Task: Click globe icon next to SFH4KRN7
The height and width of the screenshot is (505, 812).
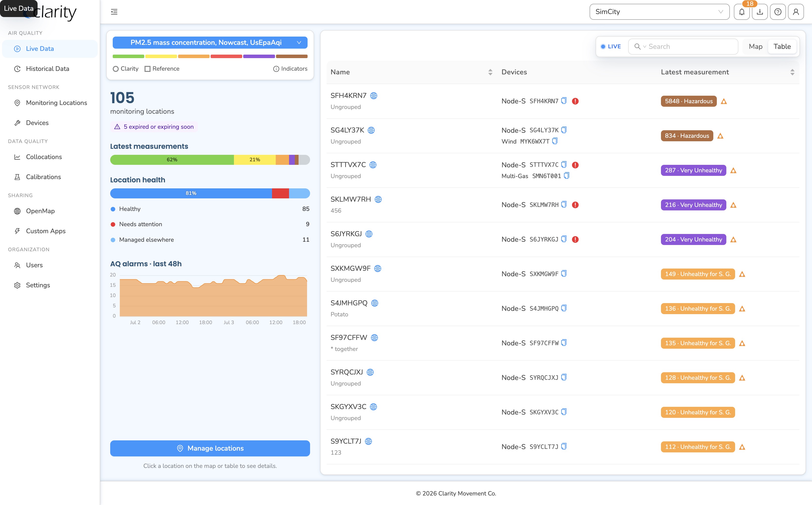Action: point(374,95)
